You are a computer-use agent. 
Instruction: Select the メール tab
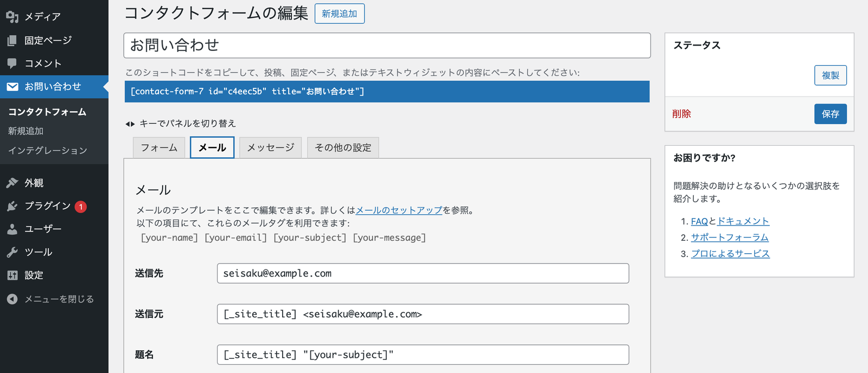(212, 147)
